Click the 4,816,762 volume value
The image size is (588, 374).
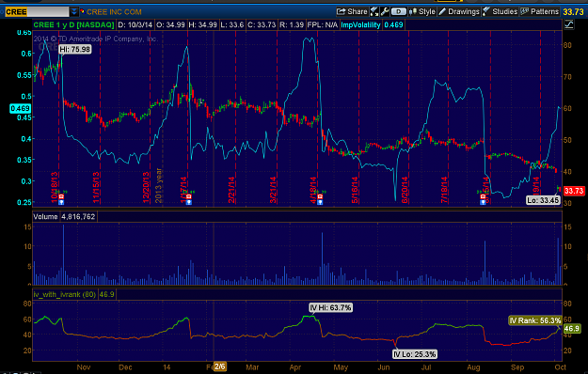pos(78,217)
